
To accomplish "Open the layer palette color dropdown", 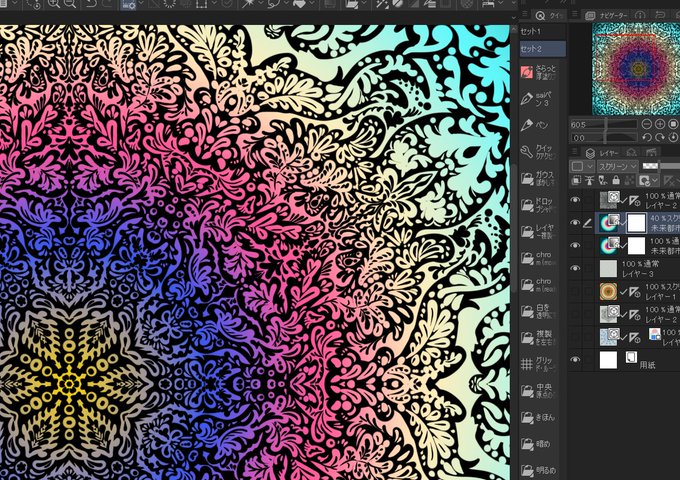I will pos(582,166).
